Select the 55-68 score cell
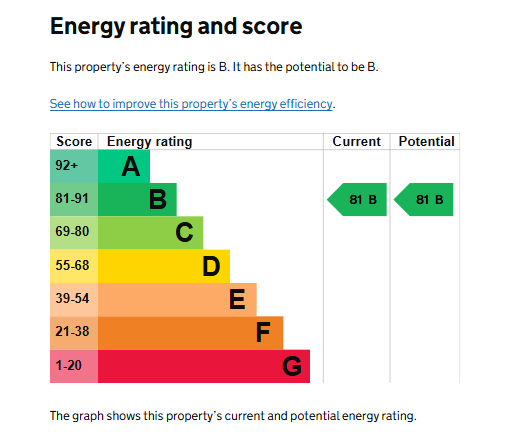 [x=74, y=266]
